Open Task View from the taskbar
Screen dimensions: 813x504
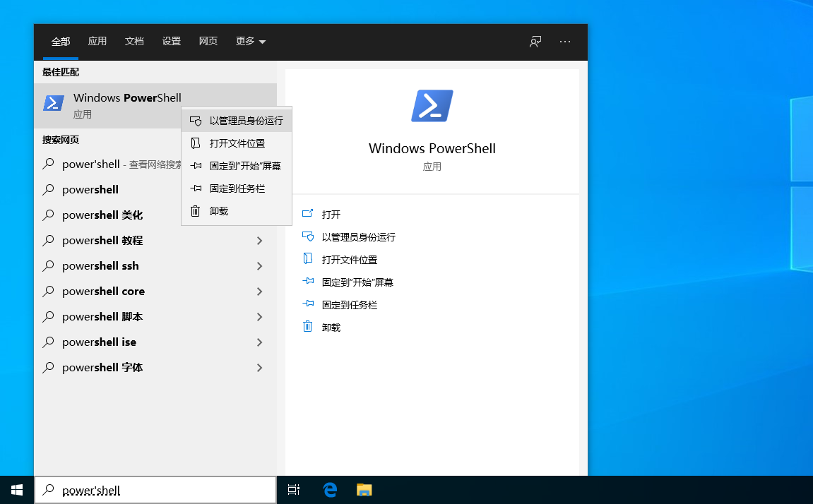click(294, 490)
